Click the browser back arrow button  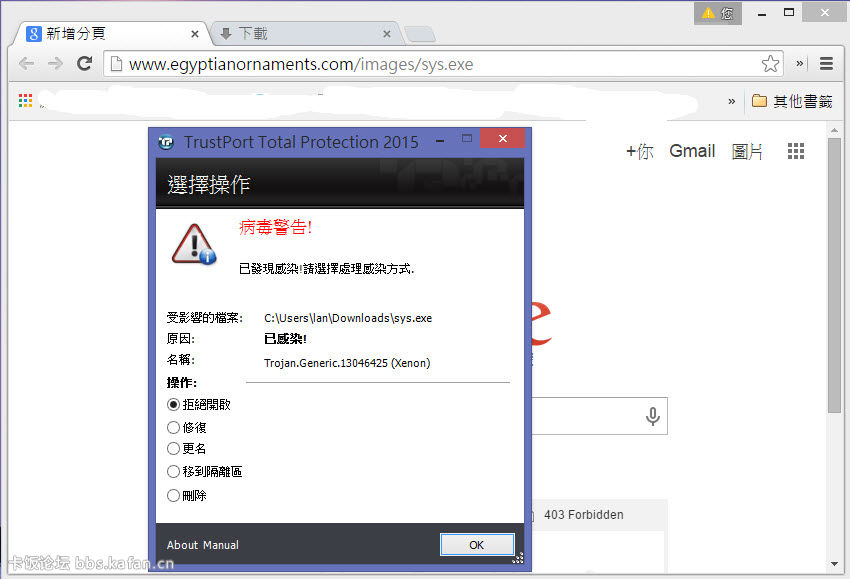coord(26,64)
